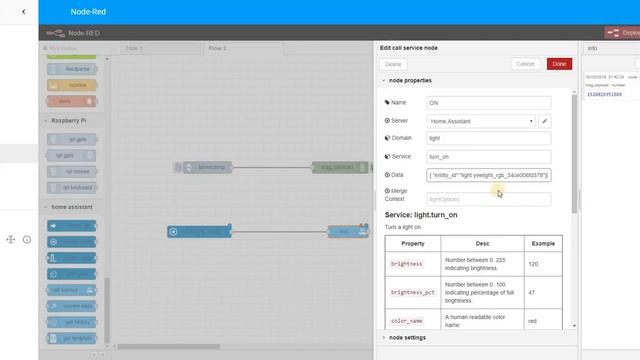Pick the rpi keyboard palette node
Screen dimensions: 640x360
(71, 187)
